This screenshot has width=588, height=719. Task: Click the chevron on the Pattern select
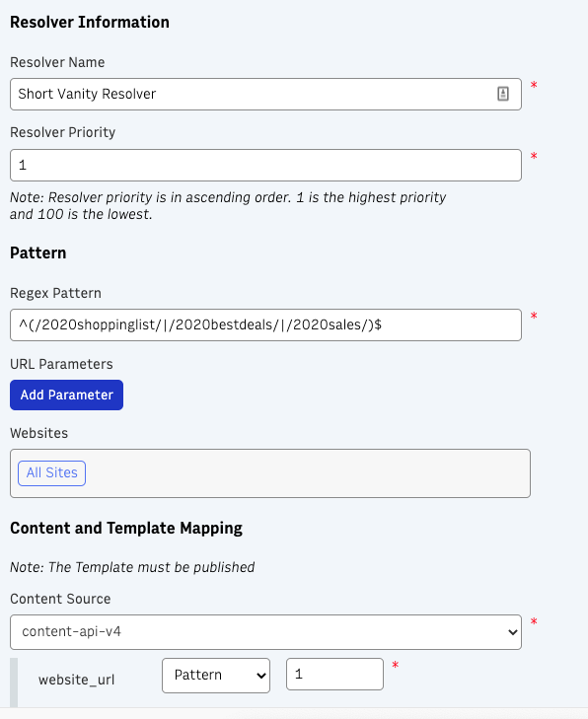click(x=261, y=676)
